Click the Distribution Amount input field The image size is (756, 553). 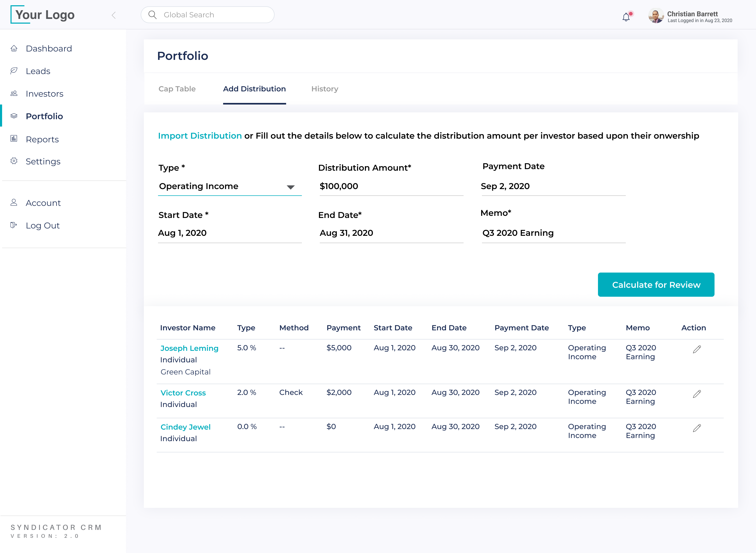pyautogui.click(x=391, y=186)
